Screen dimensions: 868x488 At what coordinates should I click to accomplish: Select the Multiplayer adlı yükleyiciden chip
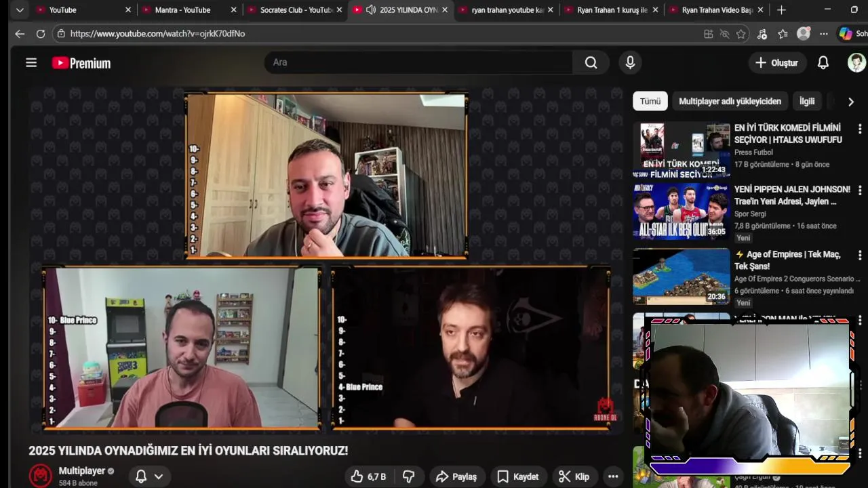click(x=730, y=101)
